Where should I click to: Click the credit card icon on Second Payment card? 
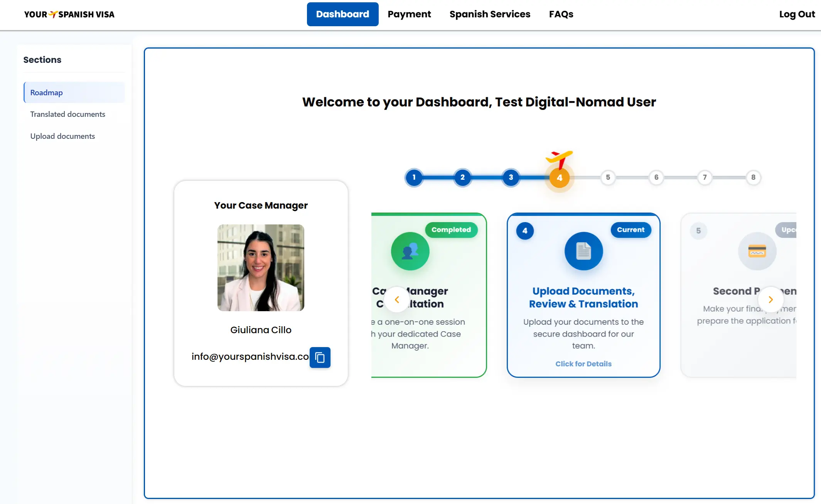tap(757, 251)
